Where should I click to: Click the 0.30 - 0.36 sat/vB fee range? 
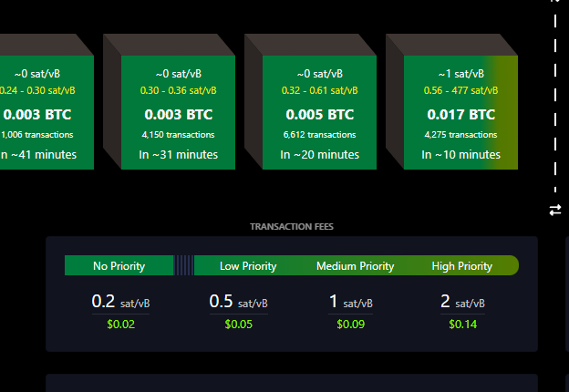(178, 90)
